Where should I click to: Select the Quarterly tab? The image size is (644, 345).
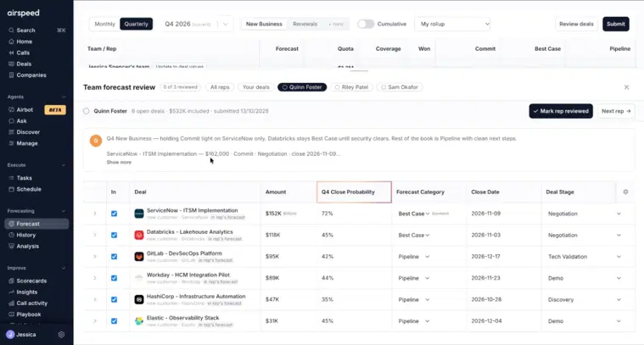click(x=137, y=24)
